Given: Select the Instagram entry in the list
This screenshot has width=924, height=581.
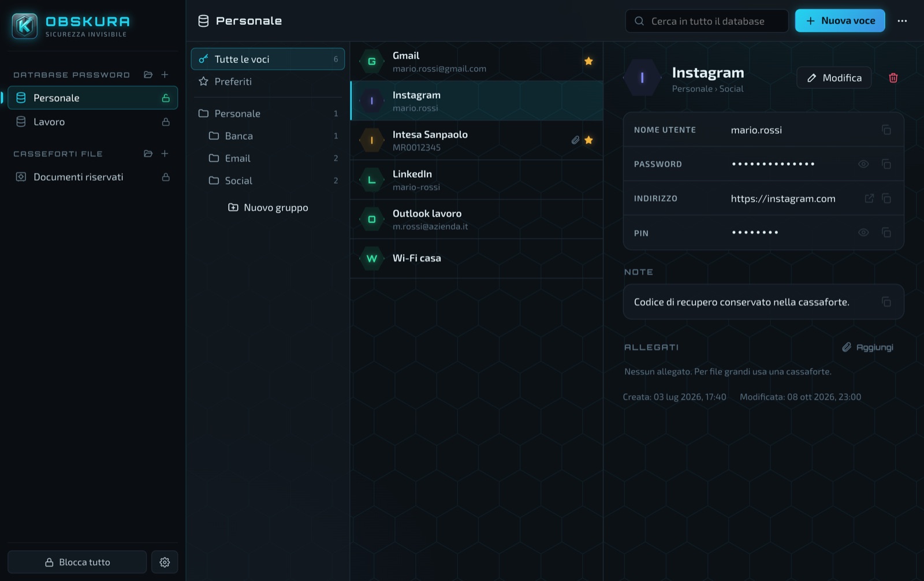Looking at the screenshot, I should point(477,100).
